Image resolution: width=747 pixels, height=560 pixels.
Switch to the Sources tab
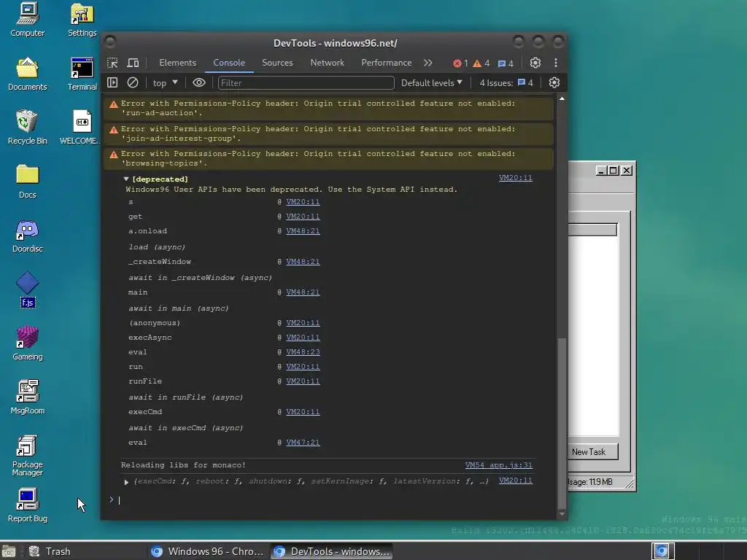[277, 63]
